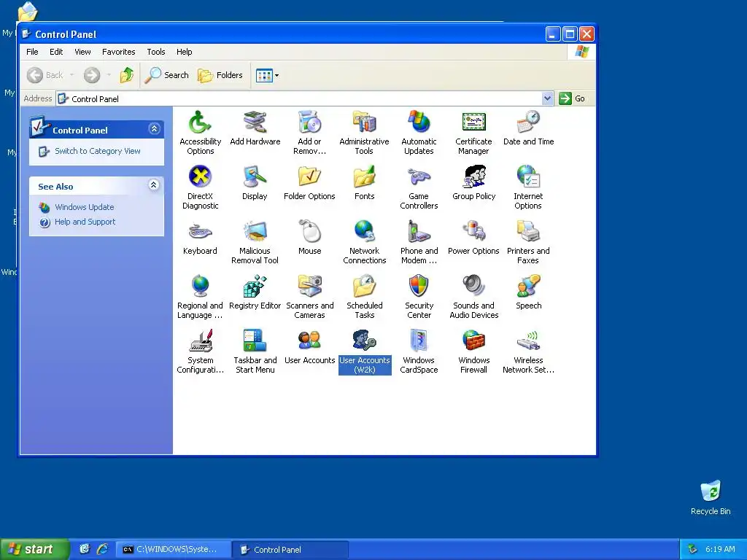
Task: Launch the Add Hardware wizard
Action: point(255,122)
